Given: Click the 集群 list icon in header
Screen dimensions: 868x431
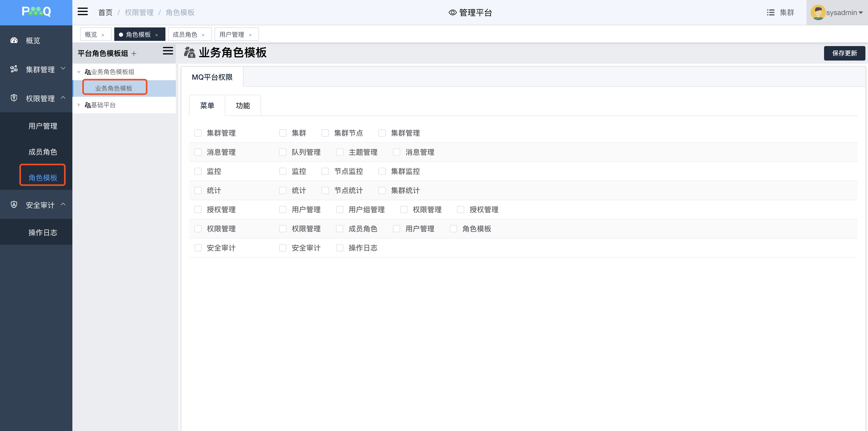Looking at the screenshot, I should 770,12.
